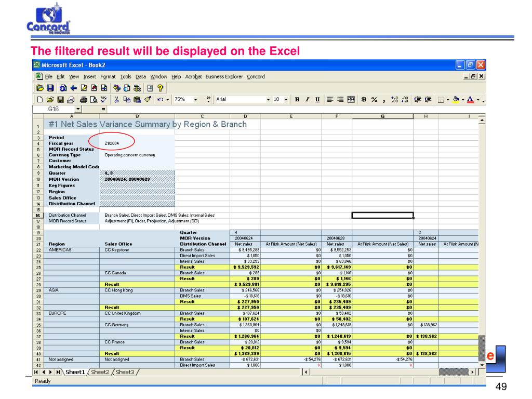Click the Business Explorer yellow question mark icon
532x399 pixels.
tap(160, 88)
